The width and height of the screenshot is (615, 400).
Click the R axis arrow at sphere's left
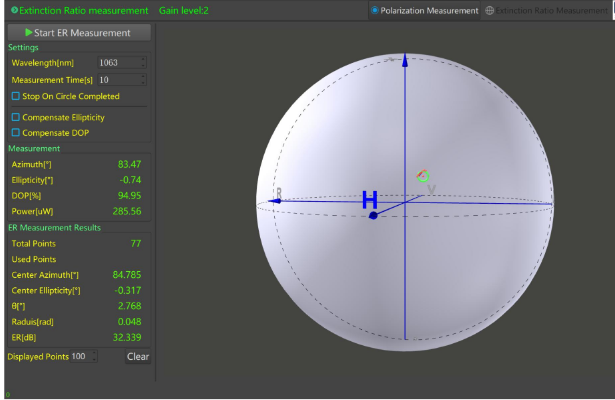[x=278, y=200]
